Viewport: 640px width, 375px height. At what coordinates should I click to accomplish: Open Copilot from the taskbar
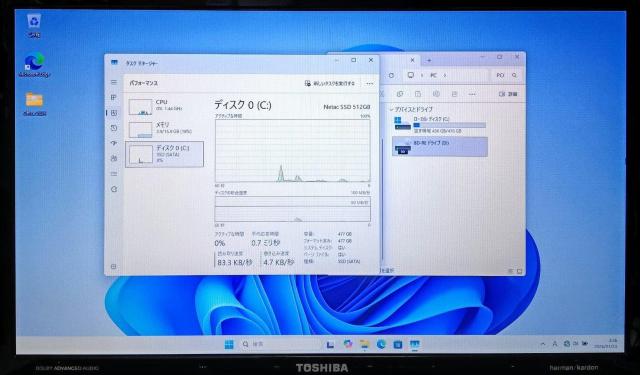[348, 344]
